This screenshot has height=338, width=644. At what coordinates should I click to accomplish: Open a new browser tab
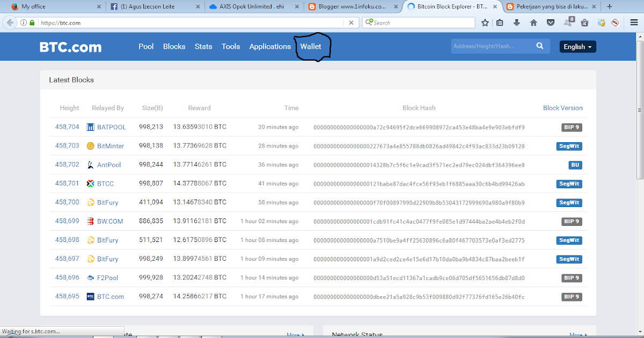click(x=609, y=6)
